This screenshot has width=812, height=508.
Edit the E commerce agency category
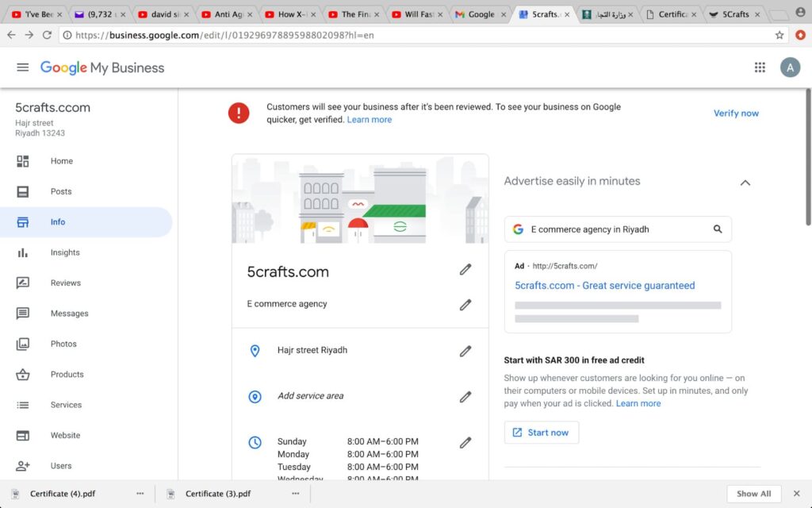(465, 305)
